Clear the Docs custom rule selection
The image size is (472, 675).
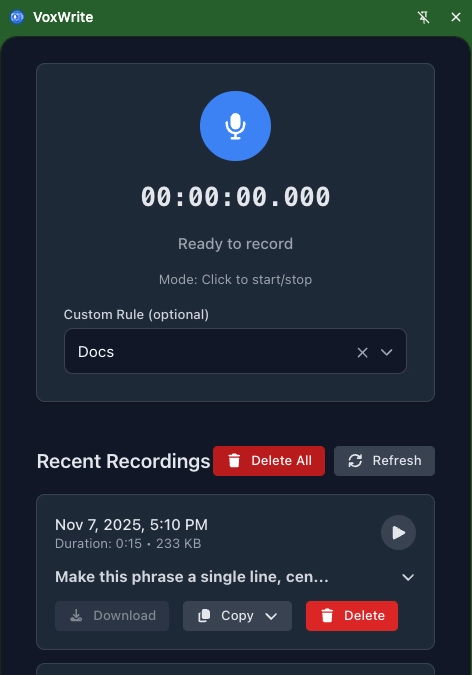coord(362,353)
